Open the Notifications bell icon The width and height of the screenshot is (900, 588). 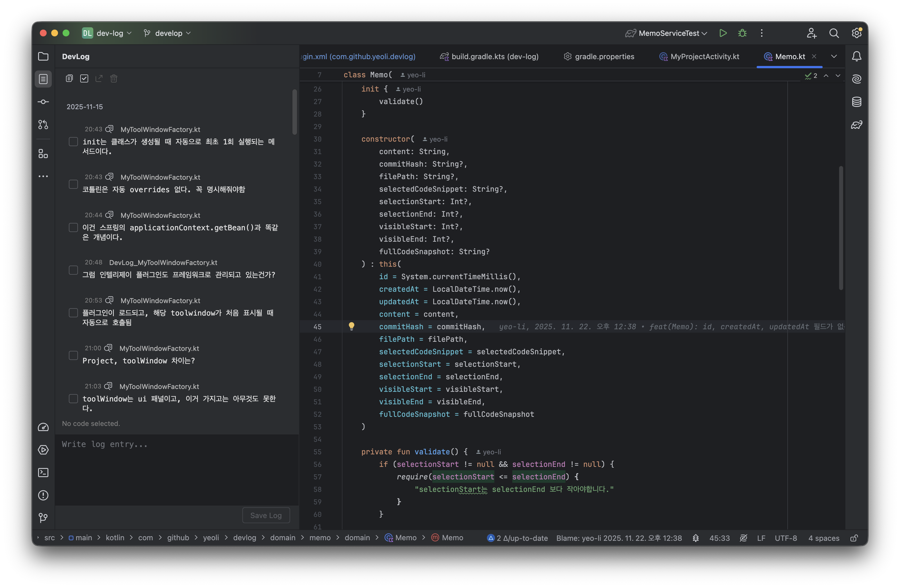click(856, 56)
